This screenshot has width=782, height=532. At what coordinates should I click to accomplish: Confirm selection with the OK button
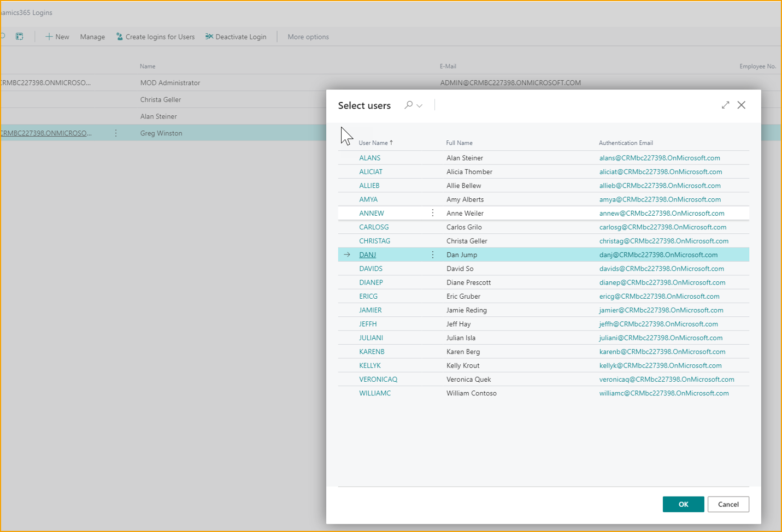pyautogui.click(x=683, y=504)
